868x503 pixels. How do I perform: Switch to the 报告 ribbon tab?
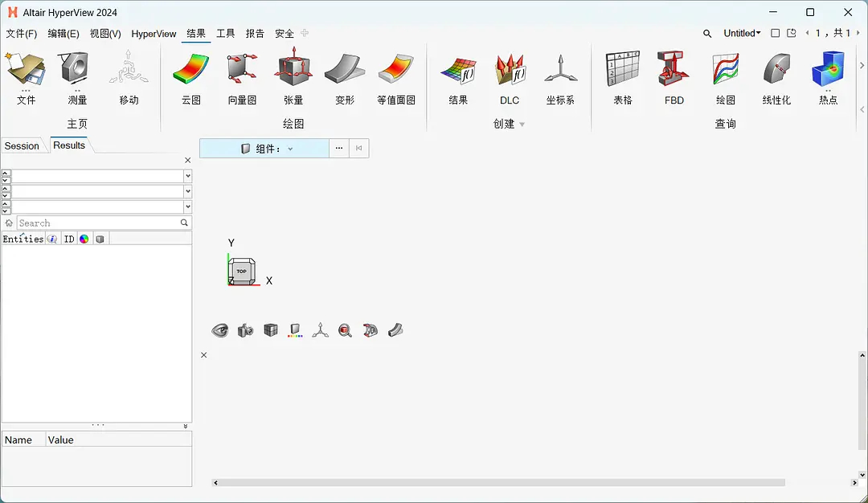click(255, 34)
